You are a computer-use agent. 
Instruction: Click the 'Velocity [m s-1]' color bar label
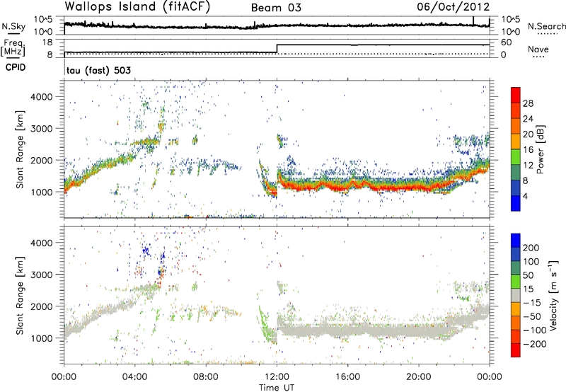553,295
